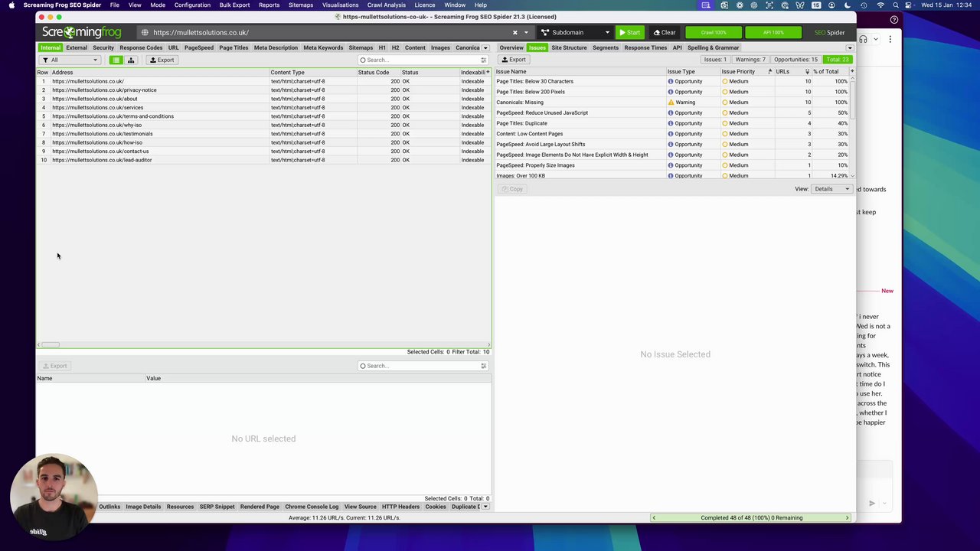Select the Response Codes tab
Screen dimensions: 980x551
click(x=141, y=47)
